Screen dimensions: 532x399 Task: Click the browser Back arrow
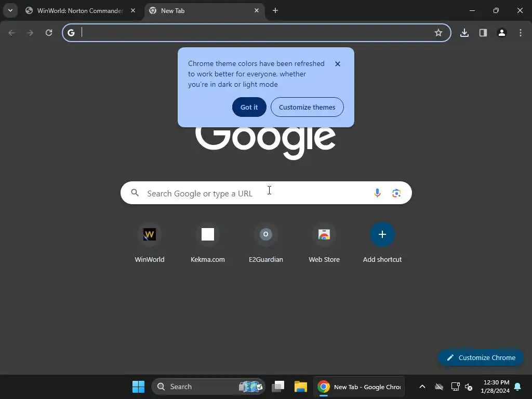(12, 33)
